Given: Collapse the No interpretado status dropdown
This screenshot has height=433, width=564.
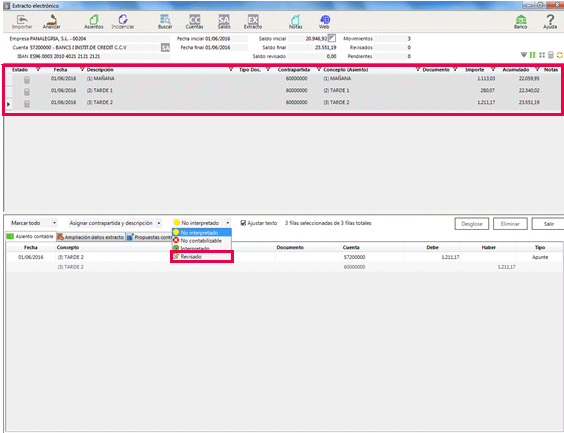Looking at the screenshot, I should tap(228, 223).
